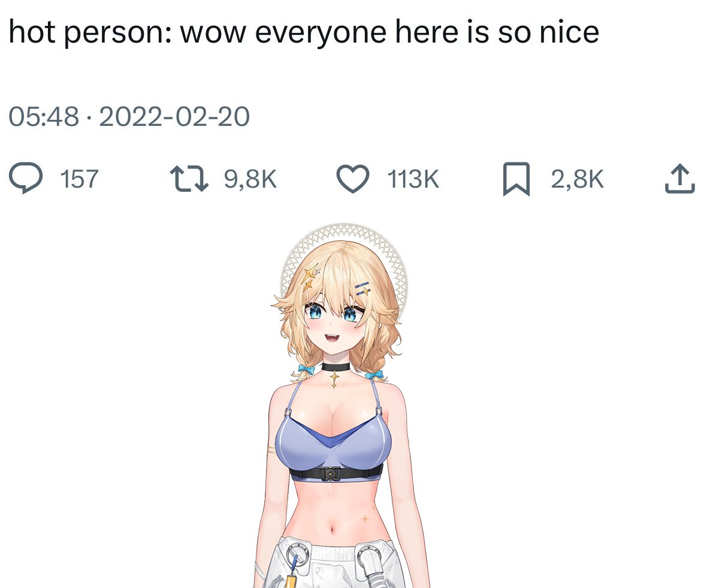Click the words 'hot person:' in the tweet
Viewport: 710px width, 588px height.
[x=90, y=32]
